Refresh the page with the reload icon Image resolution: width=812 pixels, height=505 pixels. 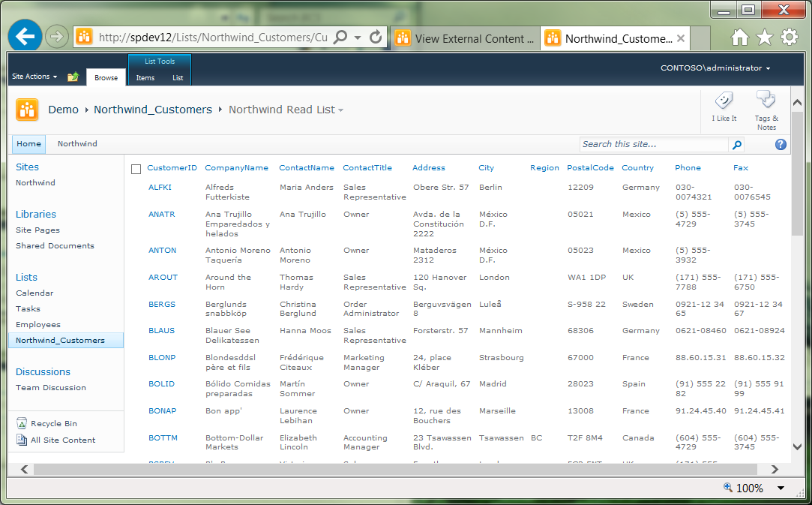tap(376, 38)
